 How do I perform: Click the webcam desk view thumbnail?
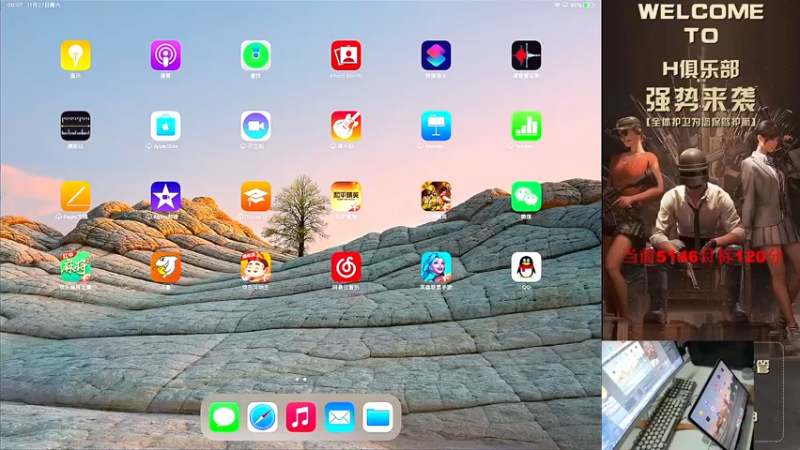(678, 395)
